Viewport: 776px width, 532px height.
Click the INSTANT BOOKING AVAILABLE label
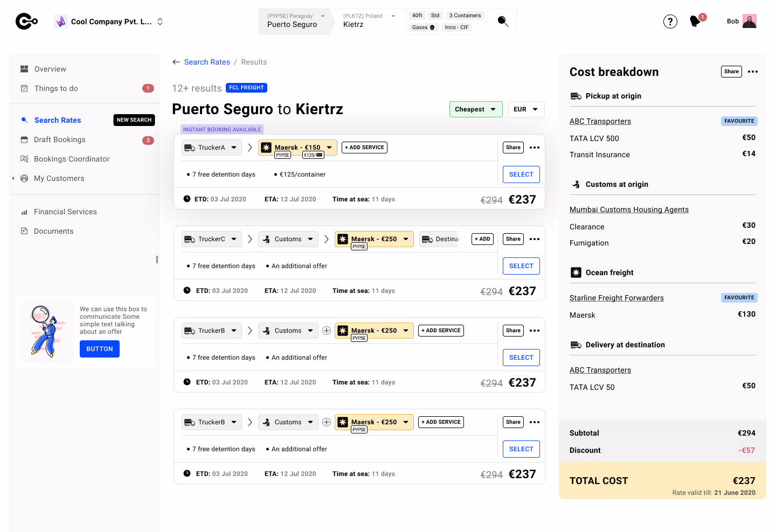[222, 129]
